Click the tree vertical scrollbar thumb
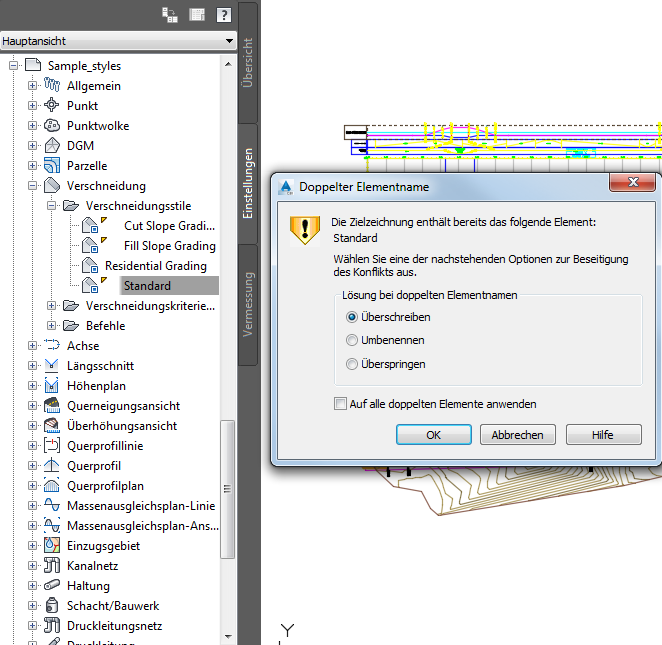The image size is (662, 645). [228, 489]
